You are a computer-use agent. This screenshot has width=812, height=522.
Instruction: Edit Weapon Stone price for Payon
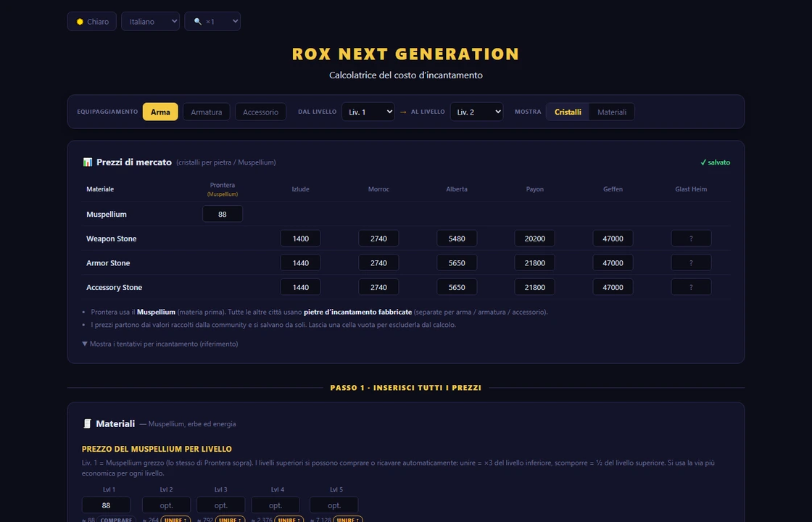pos(534,239)
